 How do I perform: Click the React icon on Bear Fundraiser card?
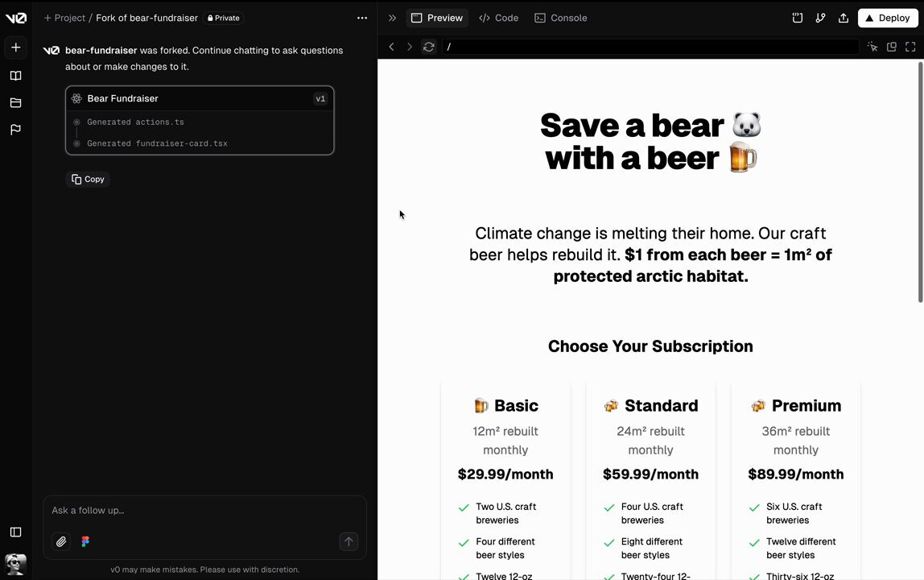tap(76, 98)
